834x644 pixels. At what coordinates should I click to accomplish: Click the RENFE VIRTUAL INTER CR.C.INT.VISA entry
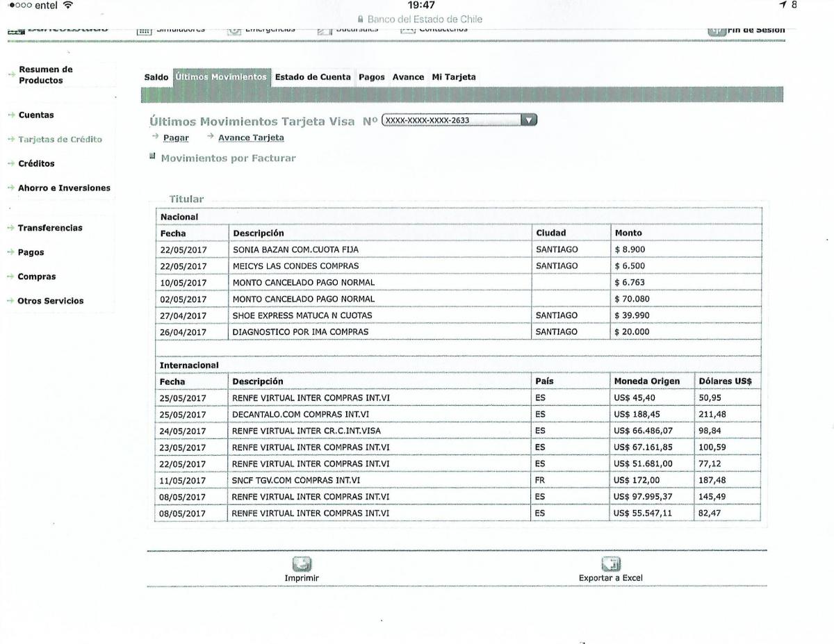pos(306,431)
